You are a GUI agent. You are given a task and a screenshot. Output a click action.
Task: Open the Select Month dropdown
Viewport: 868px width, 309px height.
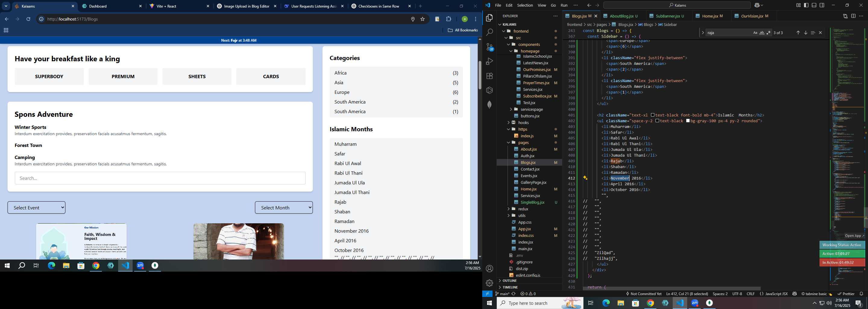[x=284, y=208]
